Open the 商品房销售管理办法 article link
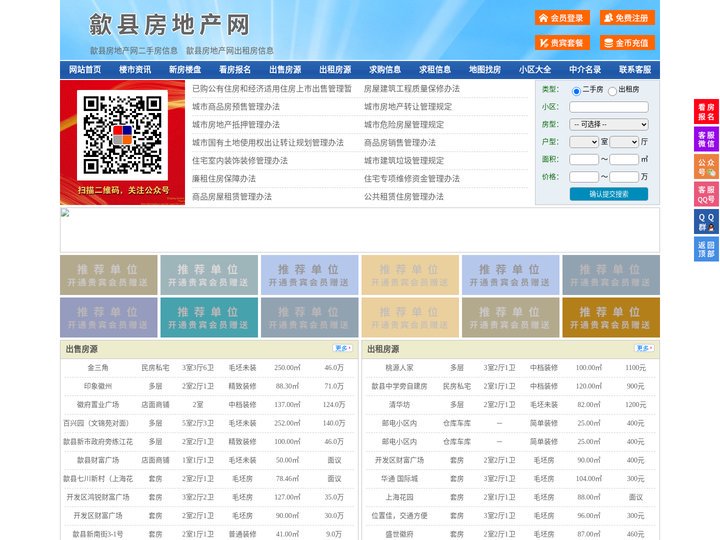Image resolution: width=720 pixels, height=540 pixels. (x=400, y=142)
